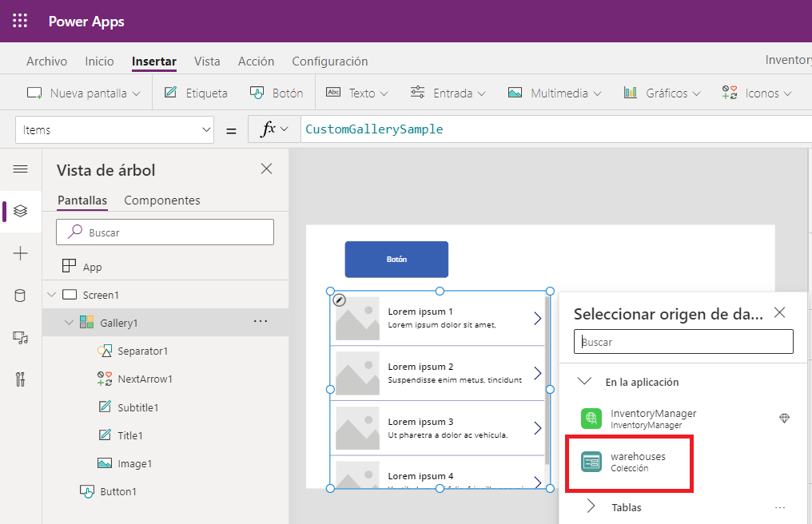Open Gallery1 more options ellipsis
Screen dimensions: 812x524
point(261,322)
